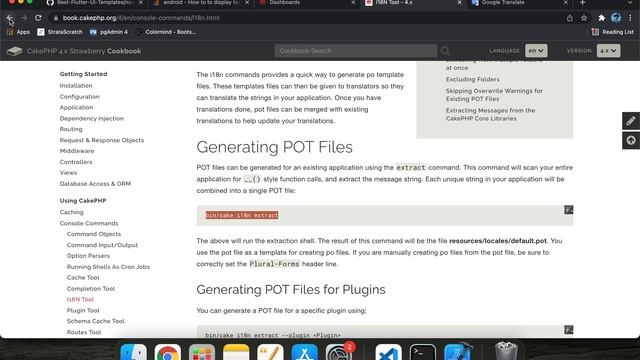Open Request & Response Objects link

[x=102, y=140]
